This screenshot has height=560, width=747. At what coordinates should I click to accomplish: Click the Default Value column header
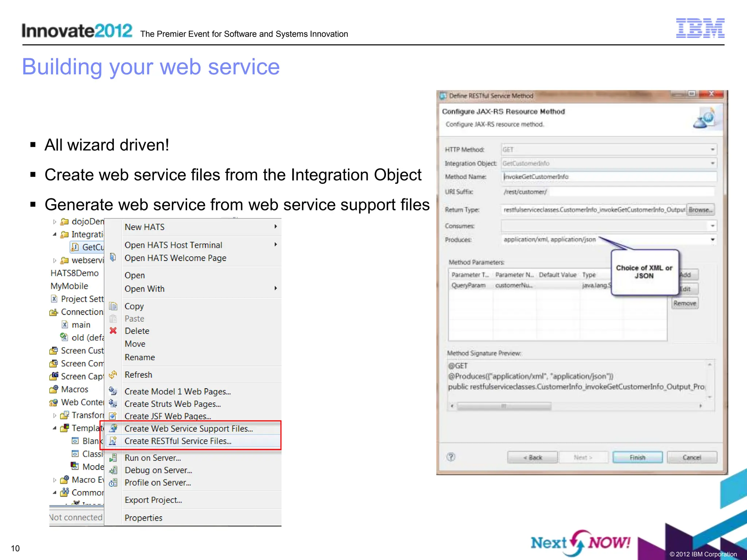(557, 275)
